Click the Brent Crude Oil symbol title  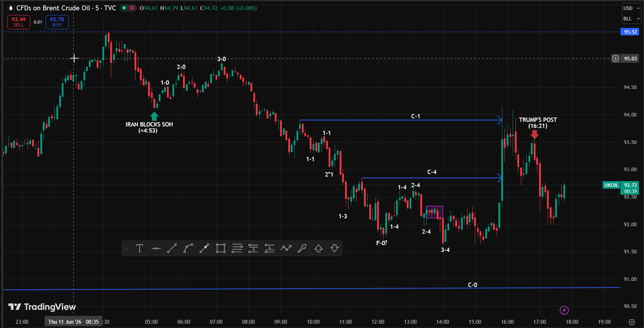click(66, 8)
